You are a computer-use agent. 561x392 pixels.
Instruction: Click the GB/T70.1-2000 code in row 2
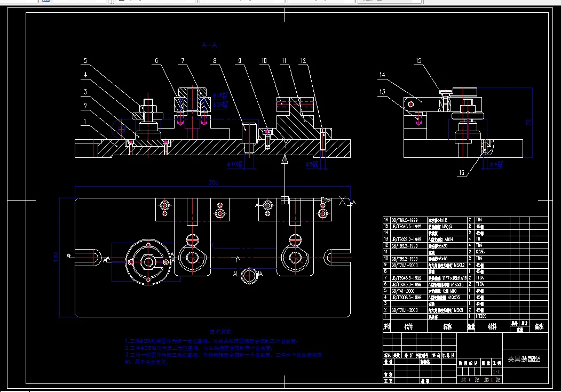click(x=404, y=310)
